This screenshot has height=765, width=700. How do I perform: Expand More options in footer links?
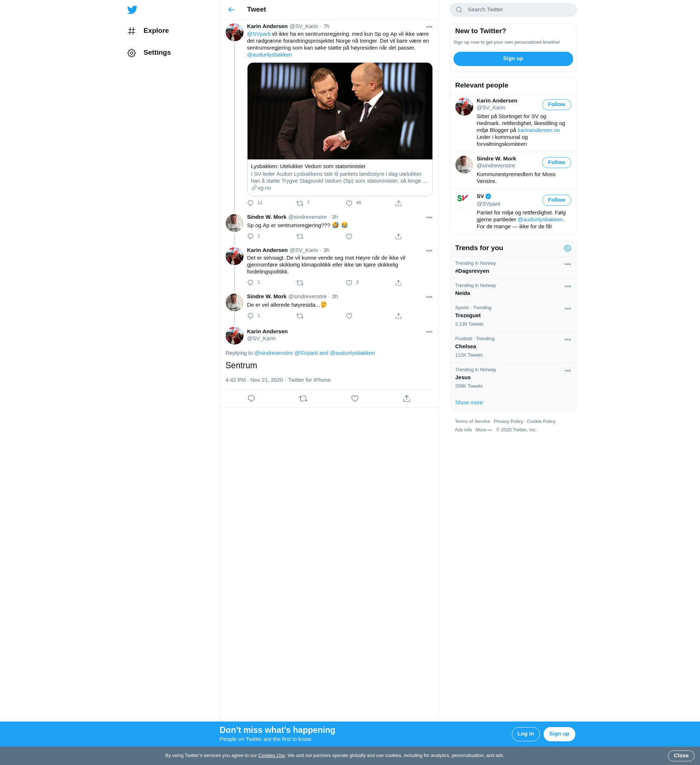pyautogui.click(x=483, y=430)
